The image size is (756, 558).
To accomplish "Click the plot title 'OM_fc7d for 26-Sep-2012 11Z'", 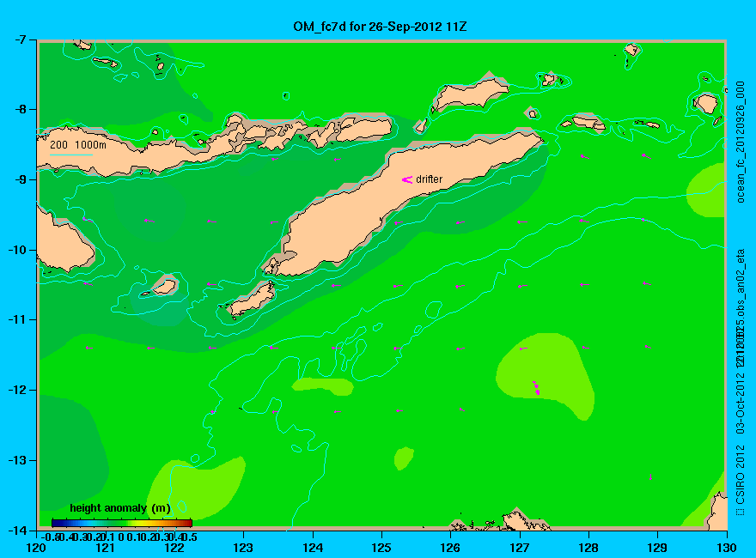I will click(380, 26).
